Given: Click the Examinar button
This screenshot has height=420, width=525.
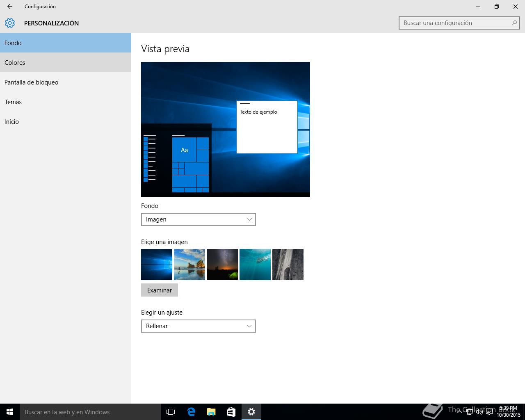Looking at the screenshot, I should coord(160,290).
